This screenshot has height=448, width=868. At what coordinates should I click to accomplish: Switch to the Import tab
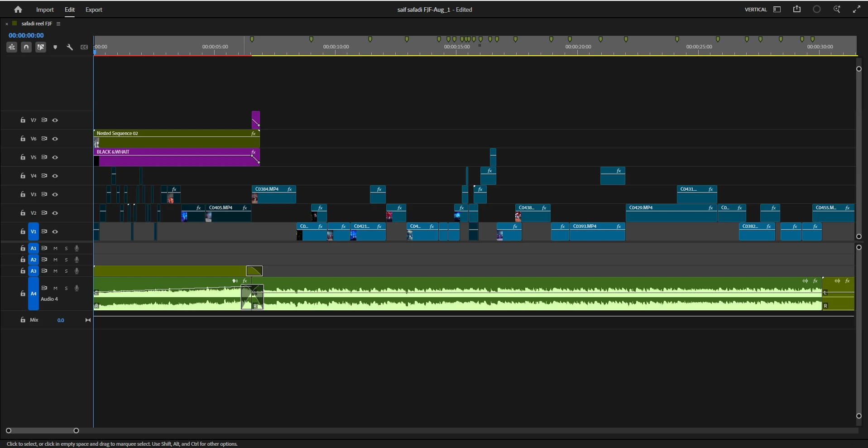[x=45, y=10]
